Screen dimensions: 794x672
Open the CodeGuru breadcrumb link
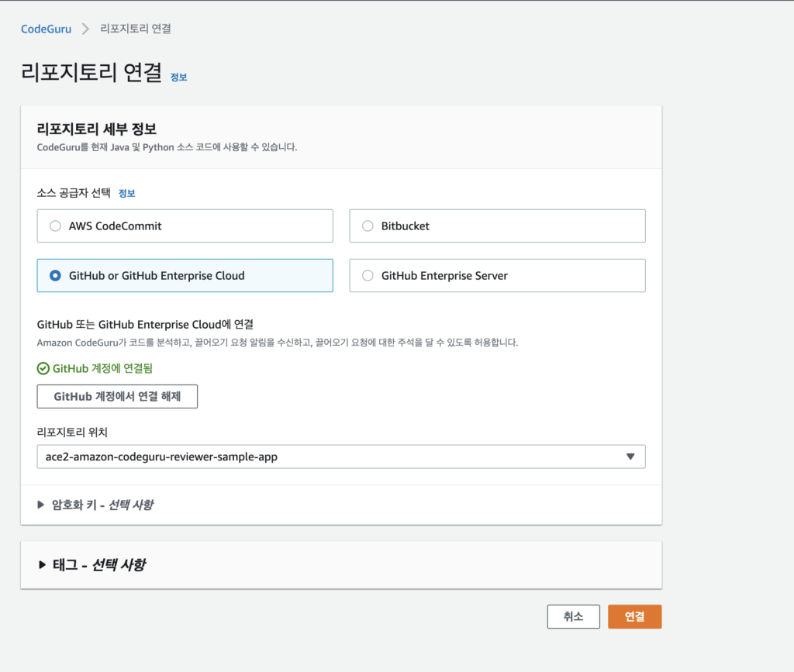click(x=46, y=29)
